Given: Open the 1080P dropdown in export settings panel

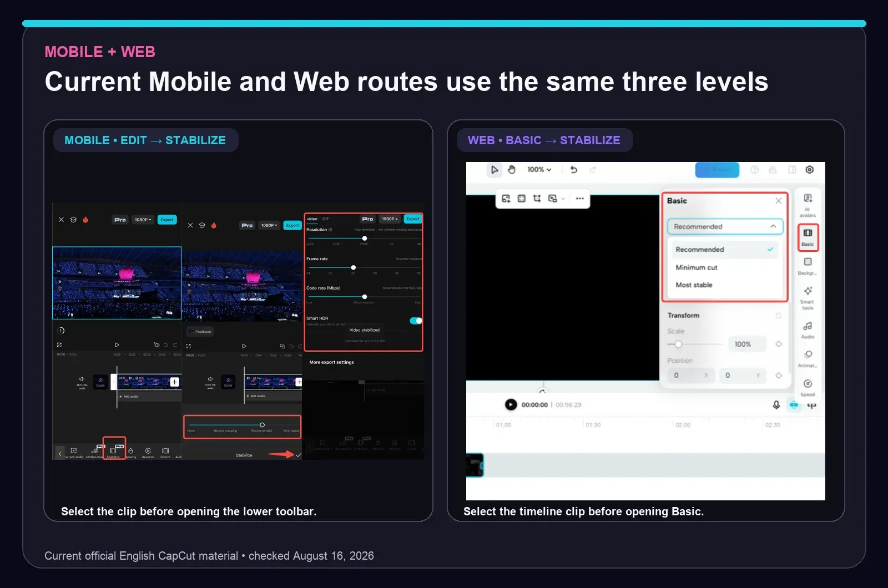Looking at the screenshot, I should click(390, 219).
